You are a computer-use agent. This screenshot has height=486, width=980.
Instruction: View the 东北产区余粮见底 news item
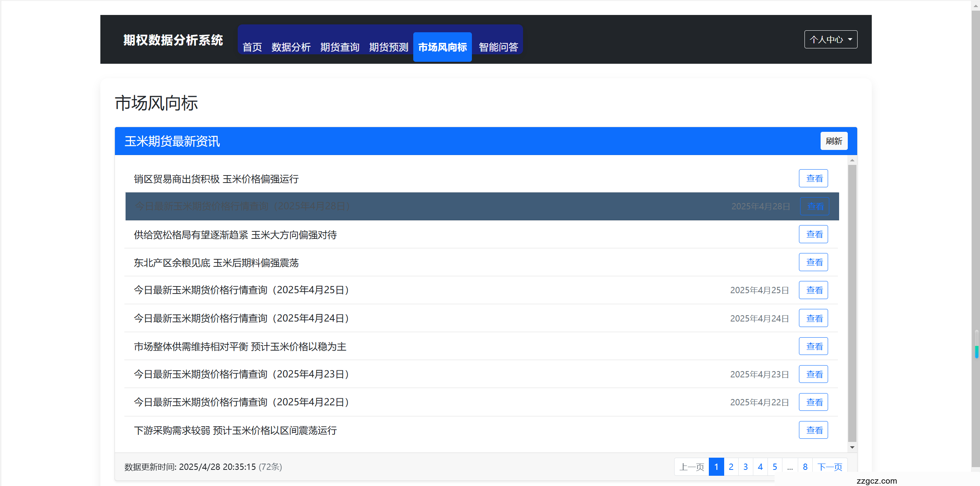[814, 262]
